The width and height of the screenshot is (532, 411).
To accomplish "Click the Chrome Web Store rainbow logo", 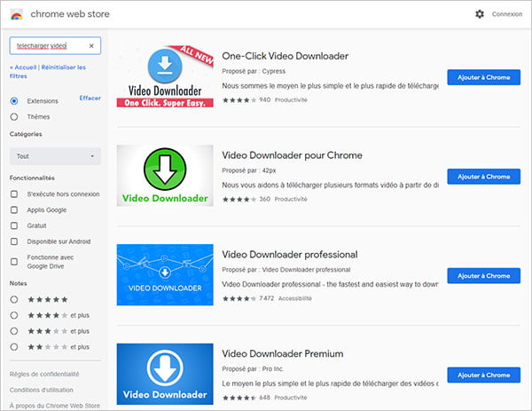I will click(x=17, y=14).
